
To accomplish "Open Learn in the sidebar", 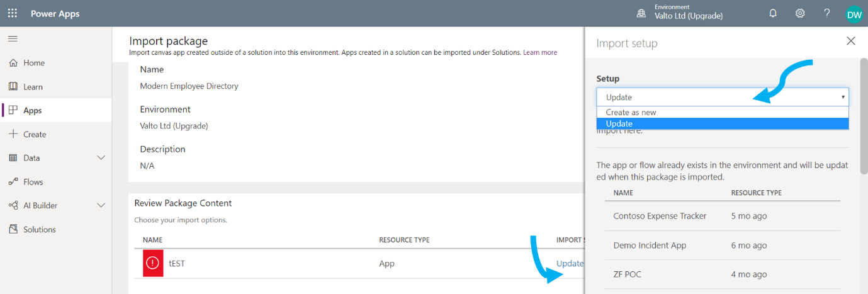I will [x=33, y=87].
